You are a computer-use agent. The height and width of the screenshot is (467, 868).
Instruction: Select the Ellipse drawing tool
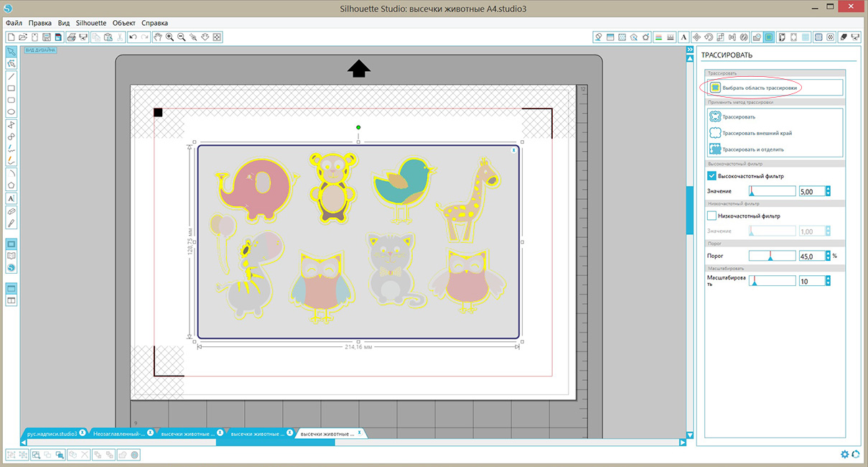pos(11,112)
